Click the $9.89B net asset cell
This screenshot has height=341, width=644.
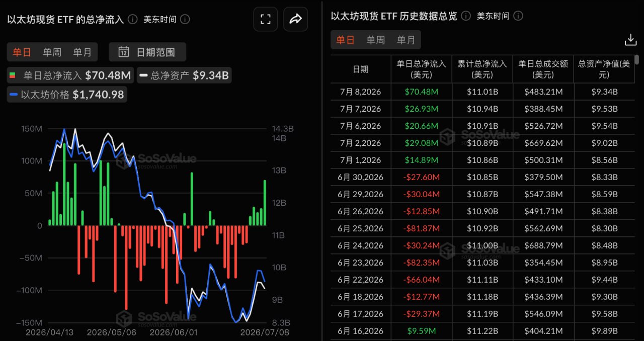pos(604,331)
